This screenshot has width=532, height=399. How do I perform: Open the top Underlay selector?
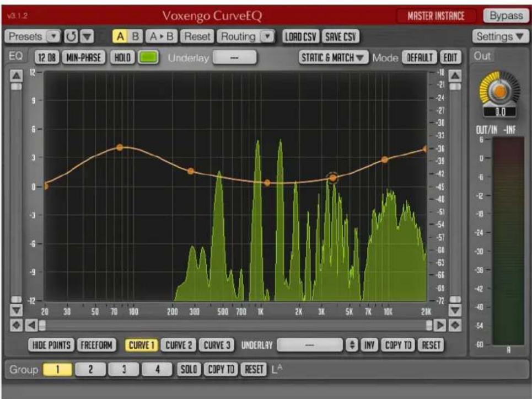234,57
